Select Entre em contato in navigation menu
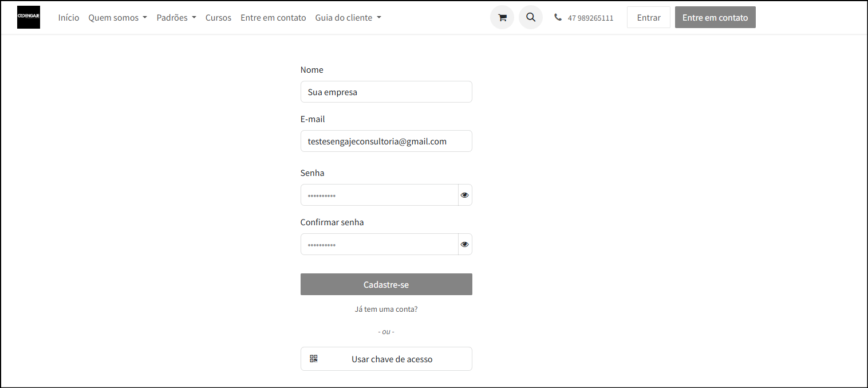868x388 pixels. point(273,18)
